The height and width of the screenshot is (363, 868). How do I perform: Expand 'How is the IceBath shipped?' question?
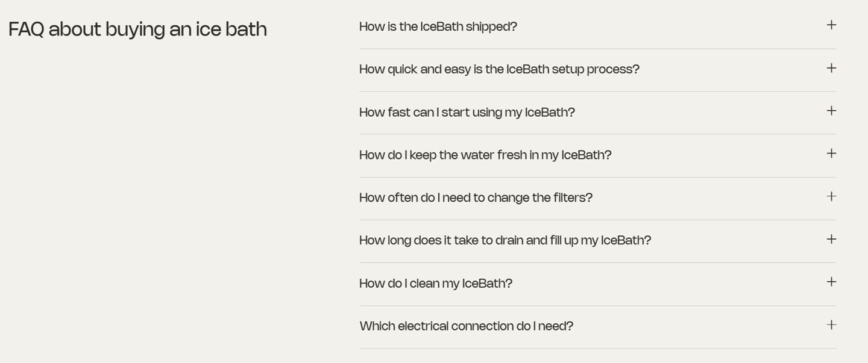(x=438, y=26)
